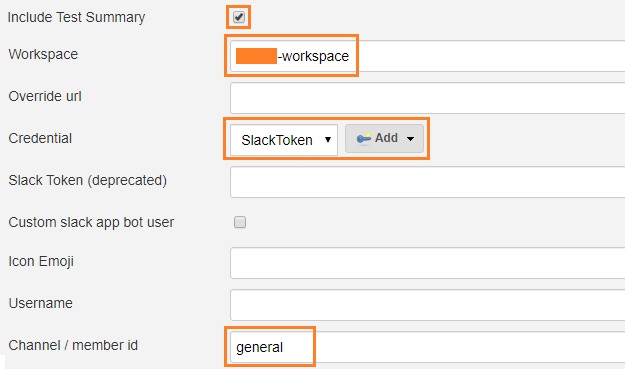Click the Channel / member id field

[427, 347]
